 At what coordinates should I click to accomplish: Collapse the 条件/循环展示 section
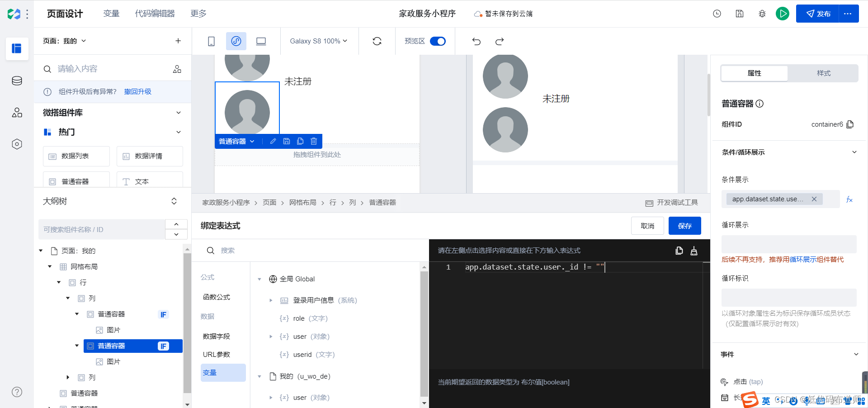click(854, 152)
